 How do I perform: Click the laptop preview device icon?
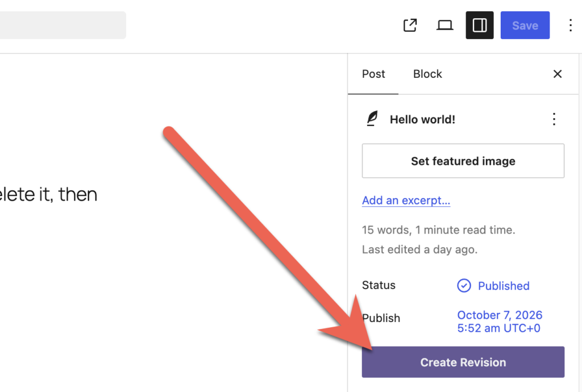[444, 25]
